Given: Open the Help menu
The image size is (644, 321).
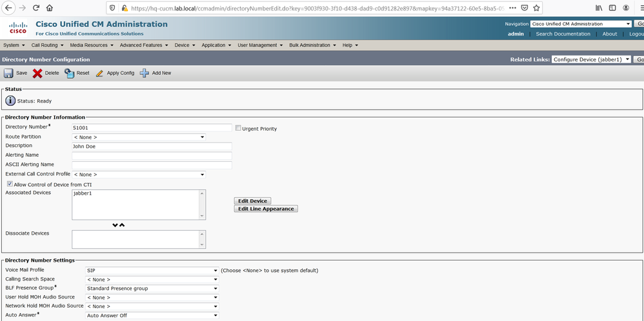Looking at the screenshot, I should point(350,45).
